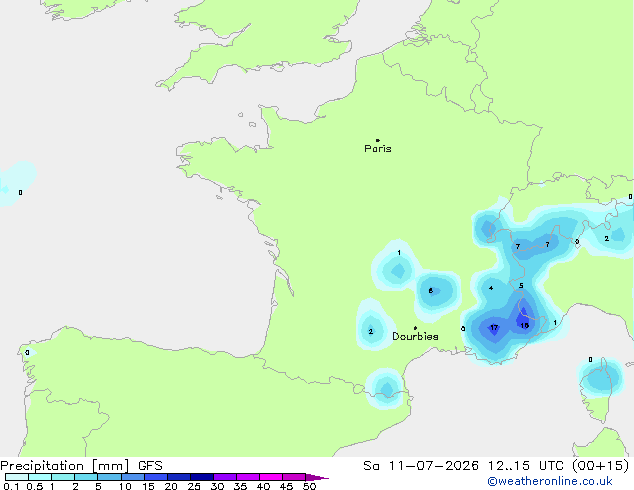Select the precipitation value 4 on map
The width and height of the screenshot is (634, 490).
coord(491,288)
